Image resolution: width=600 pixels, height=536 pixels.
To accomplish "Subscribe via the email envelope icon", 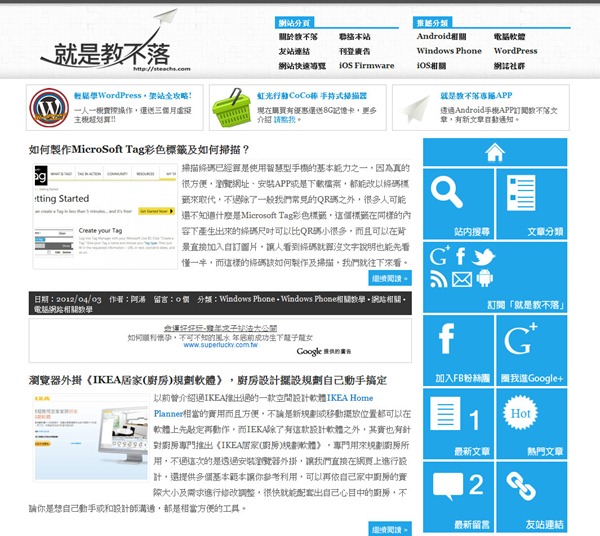I will click(462, 279).
